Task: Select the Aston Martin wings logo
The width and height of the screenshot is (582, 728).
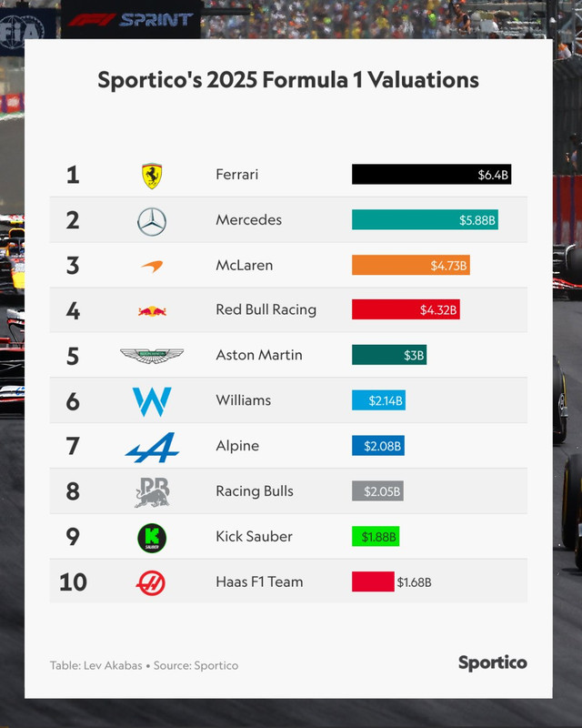Action: 152,356
